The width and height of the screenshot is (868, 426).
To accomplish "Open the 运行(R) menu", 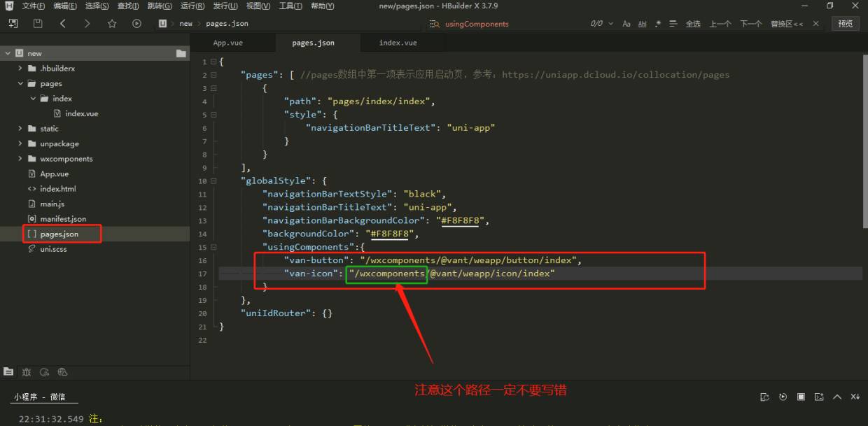I will [x=192, y=6].
